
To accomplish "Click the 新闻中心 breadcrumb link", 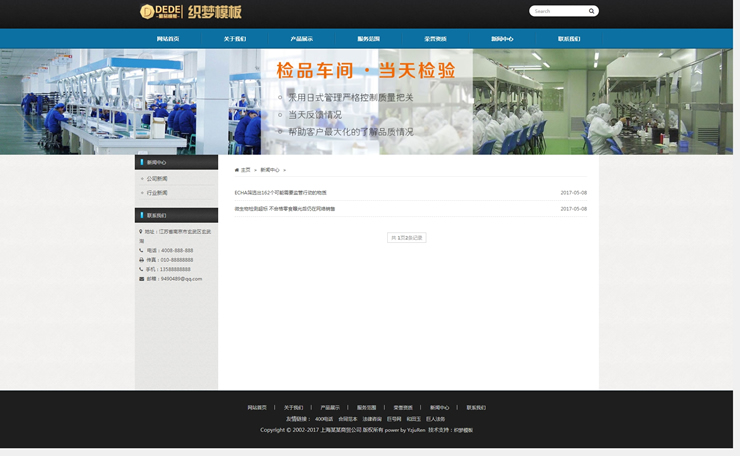I will point(270,170).
